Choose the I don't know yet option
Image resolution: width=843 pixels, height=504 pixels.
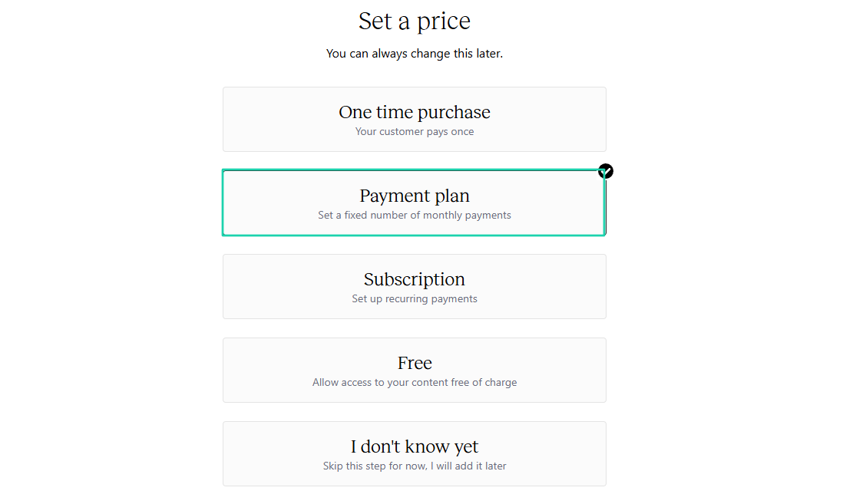(x=415, y=454)
